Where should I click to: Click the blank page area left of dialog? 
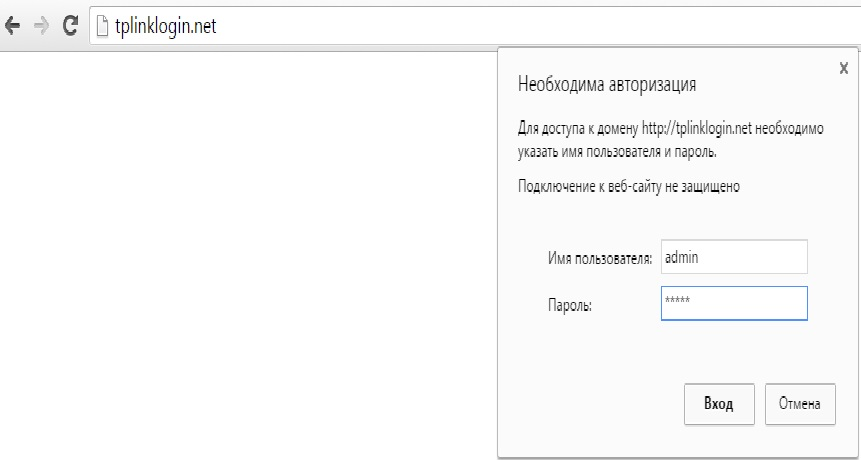coord(250,250)
